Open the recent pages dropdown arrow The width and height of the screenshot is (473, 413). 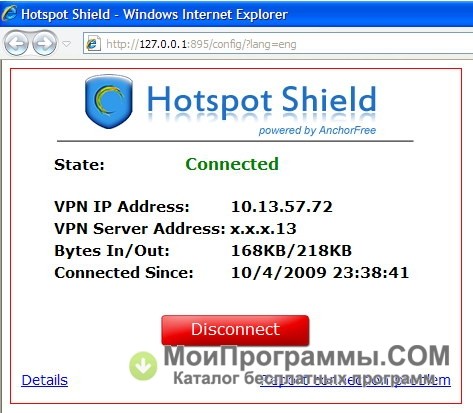(67, 43)
